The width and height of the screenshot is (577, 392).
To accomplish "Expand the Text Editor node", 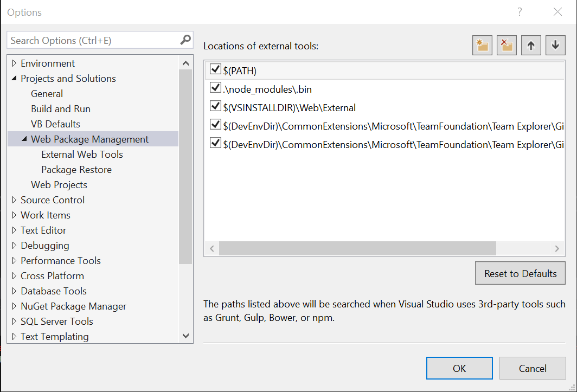I will click(14, 230).
